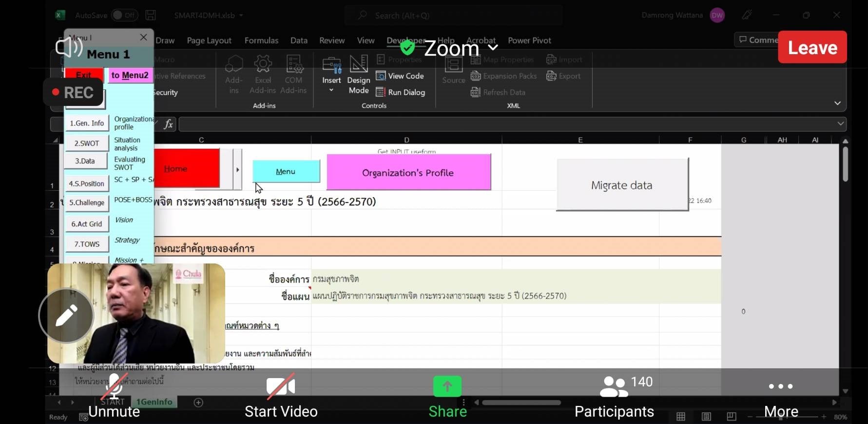Open COM Add-ins dialog

point(293,74)
